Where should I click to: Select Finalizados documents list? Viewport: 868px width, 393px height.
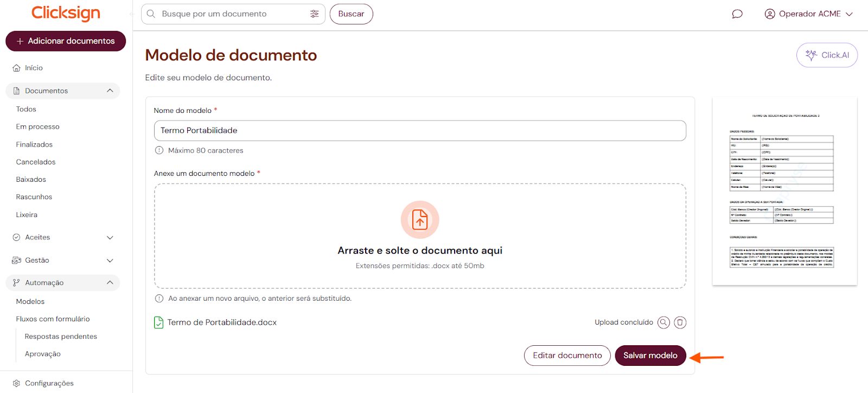34,144
